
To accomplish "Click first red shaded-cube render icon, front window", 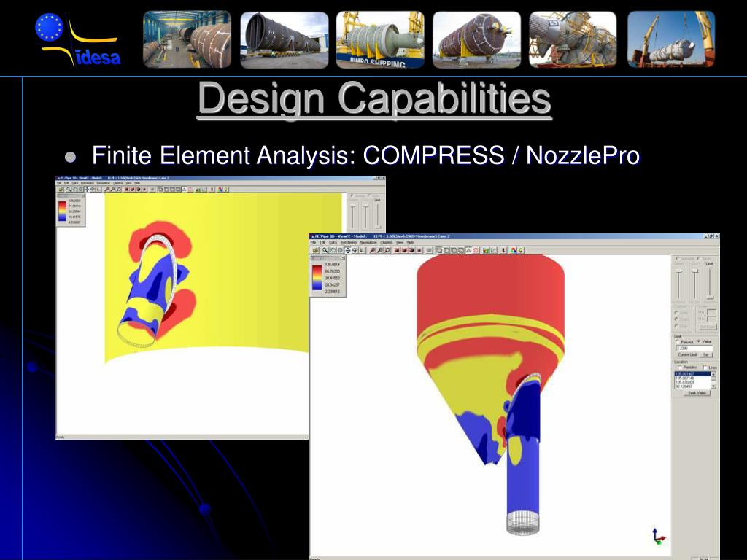I will [x=396, y=250].
